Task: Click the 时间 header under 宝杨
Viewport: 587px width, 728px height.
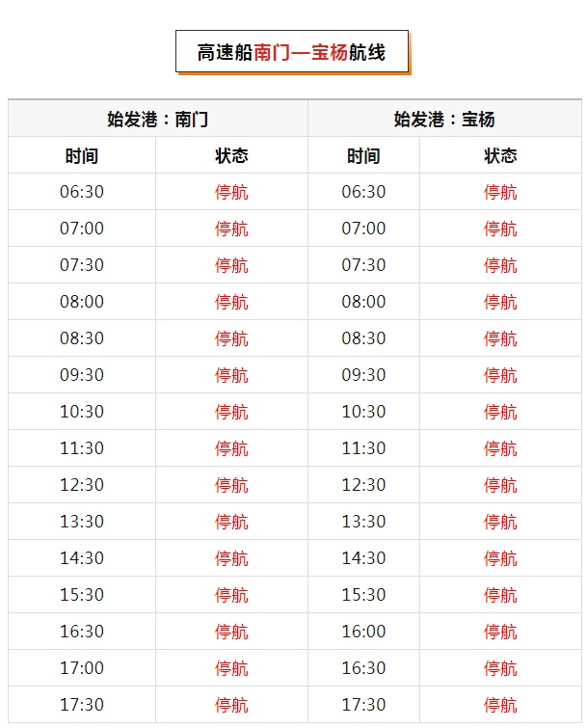Action: point(363,156)
